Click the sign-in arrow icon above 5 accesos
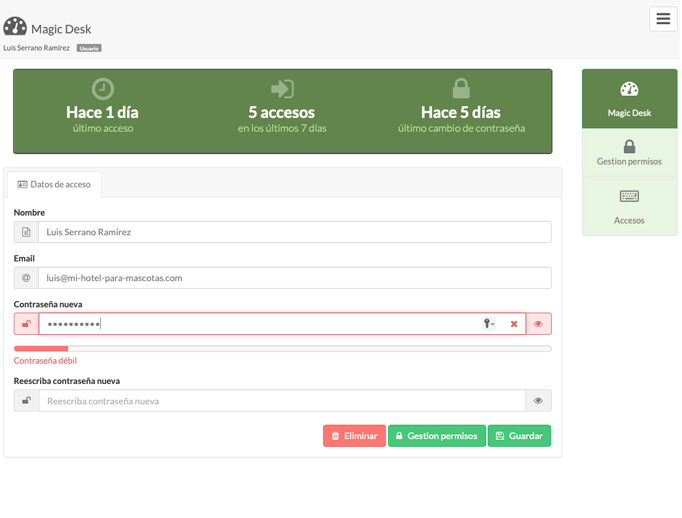 click(282, 88)
